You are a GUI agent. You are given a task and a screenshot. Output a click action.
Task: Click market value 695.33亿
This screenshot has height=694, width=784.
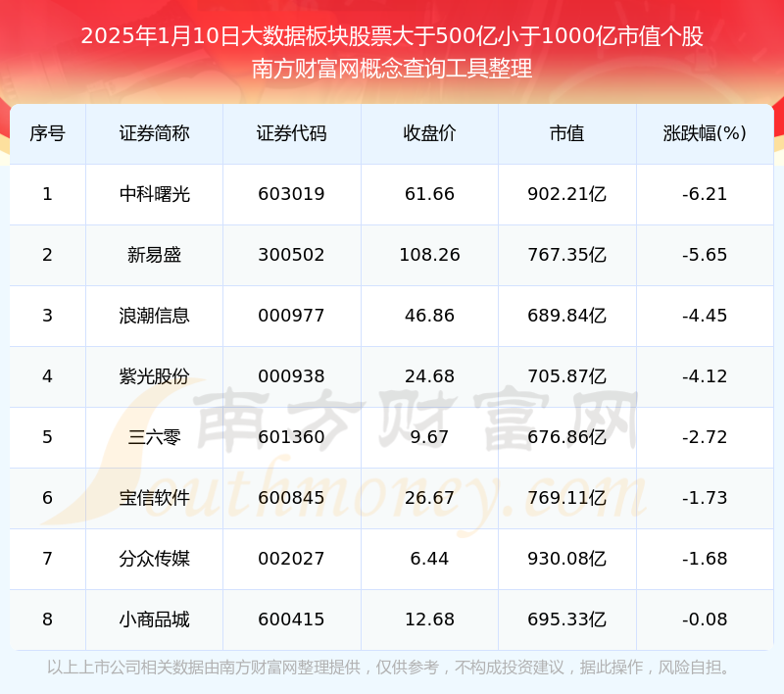pos(567,620)
